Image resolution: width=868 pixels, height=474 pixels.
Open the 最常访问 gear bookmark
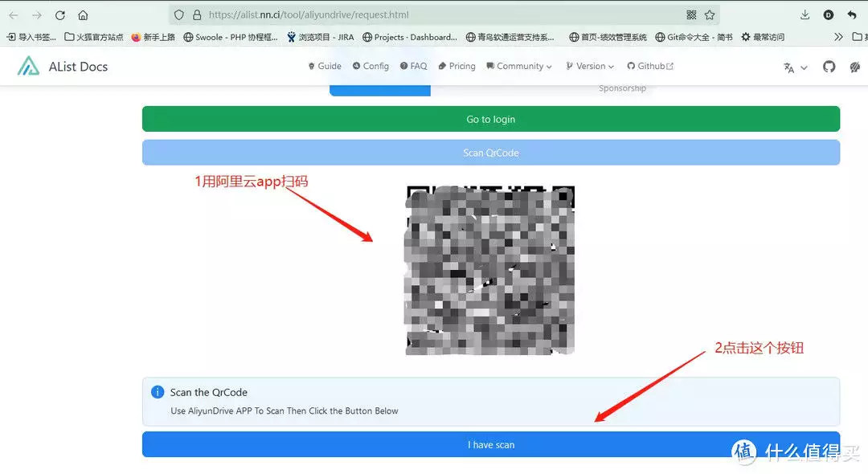pos(763,37)
